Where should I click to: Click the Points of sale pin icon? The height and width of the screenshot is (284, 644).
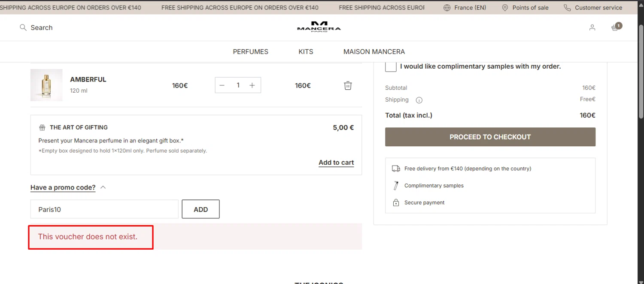point(505,8)
